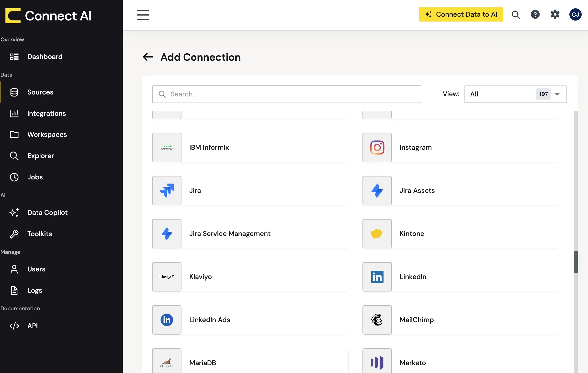Choose the LinkedIn Ads label
The width and height of the screenshot is (588, 373).
210,320
